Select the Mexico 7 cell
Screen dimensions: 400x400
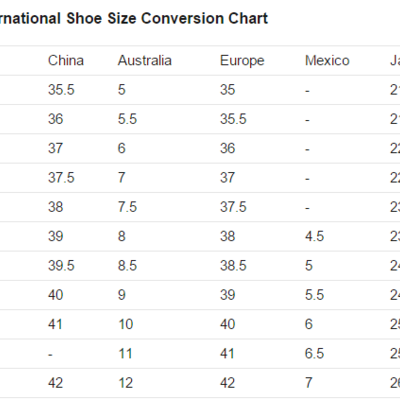pyautogui.click(x=309, y=383)
